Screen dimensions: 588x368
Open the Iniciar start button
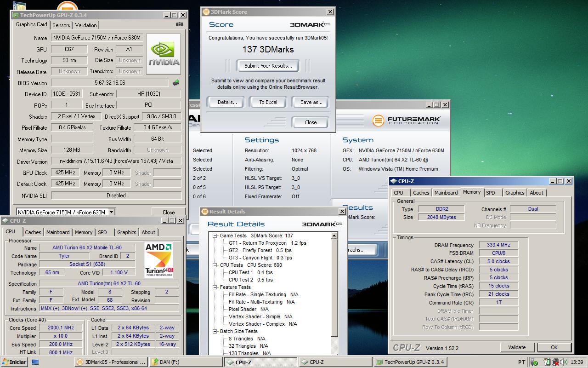(14, 362)
